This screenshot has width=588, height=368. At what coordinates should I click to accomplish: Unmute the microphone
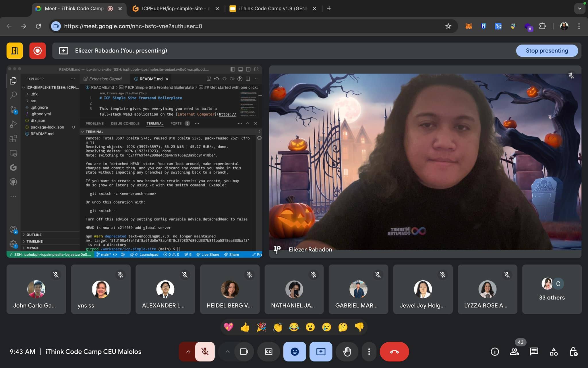(x=205, y=352)
